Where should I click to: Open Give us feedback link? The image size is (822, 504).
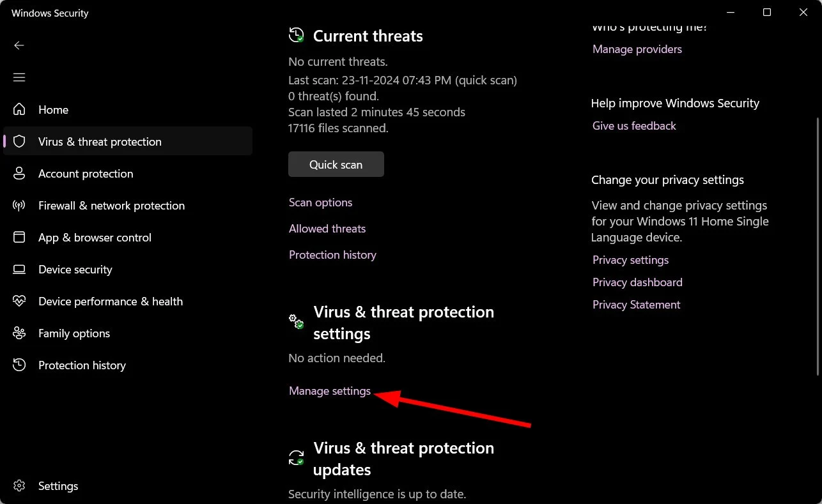click(634, 126)
